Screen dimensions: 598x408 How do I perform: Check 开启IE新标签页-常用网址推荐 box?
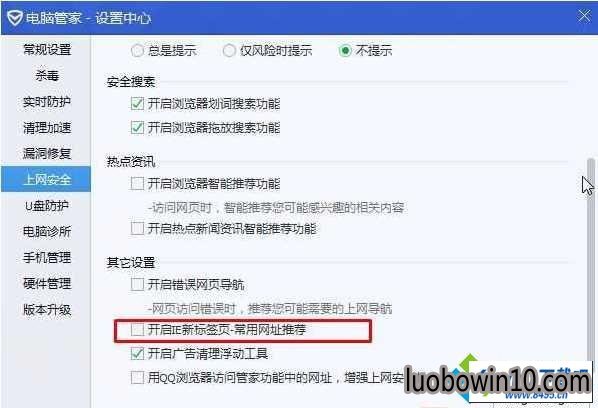[x=137, y=329]
